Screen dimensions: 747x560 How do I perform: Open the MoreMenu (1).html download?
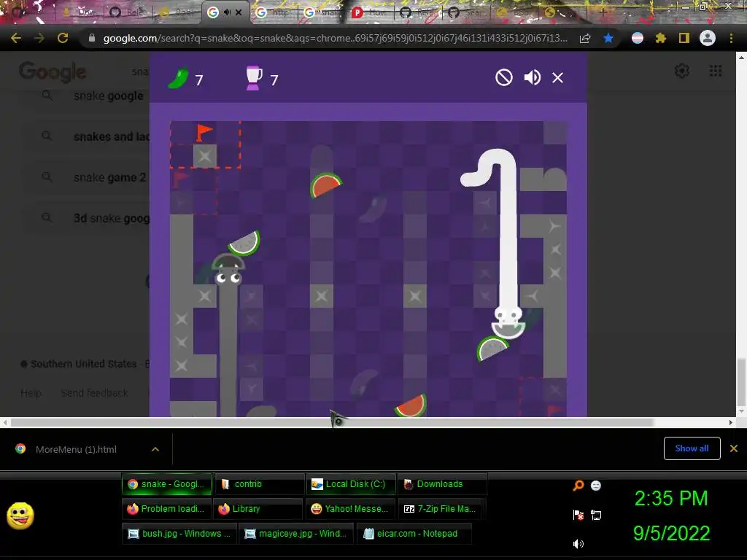click(x=76, y=449)
